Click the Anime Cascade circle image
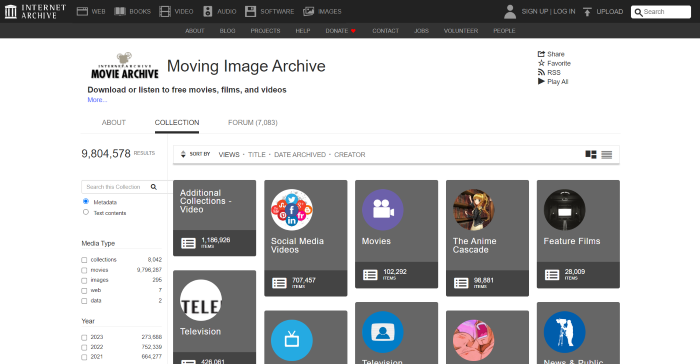 (x=474, y=210)
